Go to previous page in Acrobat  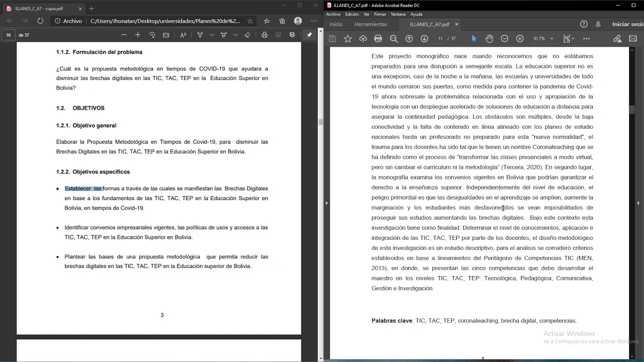click(x=409, y=39)
